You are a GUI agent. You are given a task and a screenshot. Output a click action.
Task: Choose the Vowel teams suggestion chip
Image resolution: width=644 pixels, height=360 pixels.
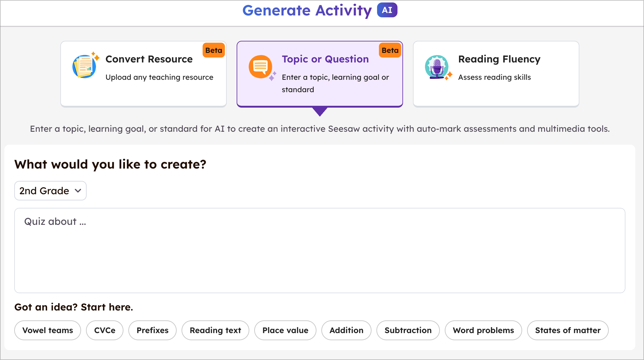[48, 330]
